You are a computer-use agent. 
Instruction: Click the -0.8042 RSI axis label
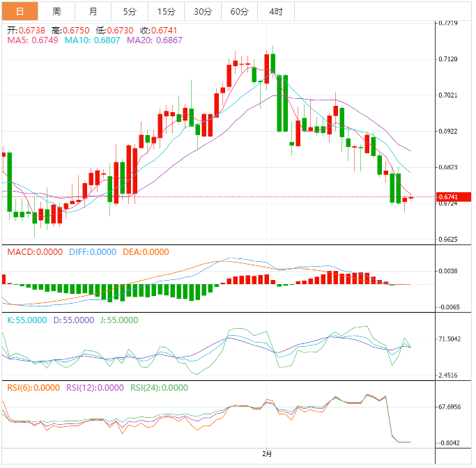click(449, 443)
